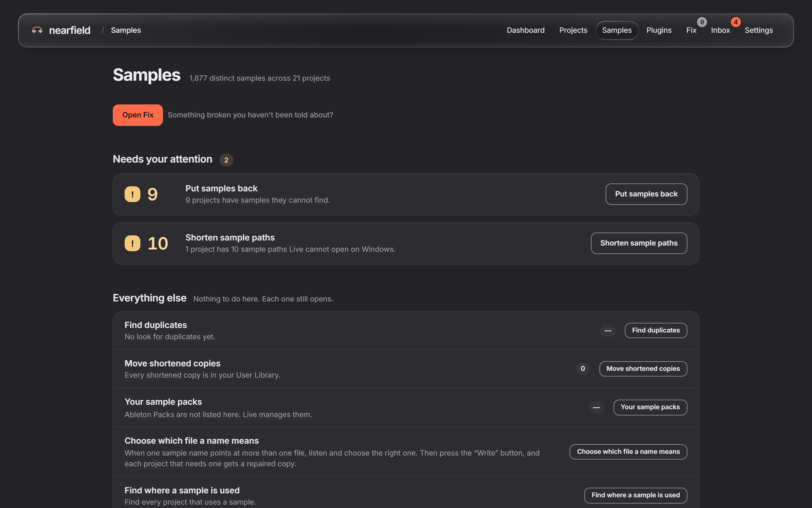This screenshot has width=812, height=508.
Task: Click the orange Open Fix button
Action: 138,115
